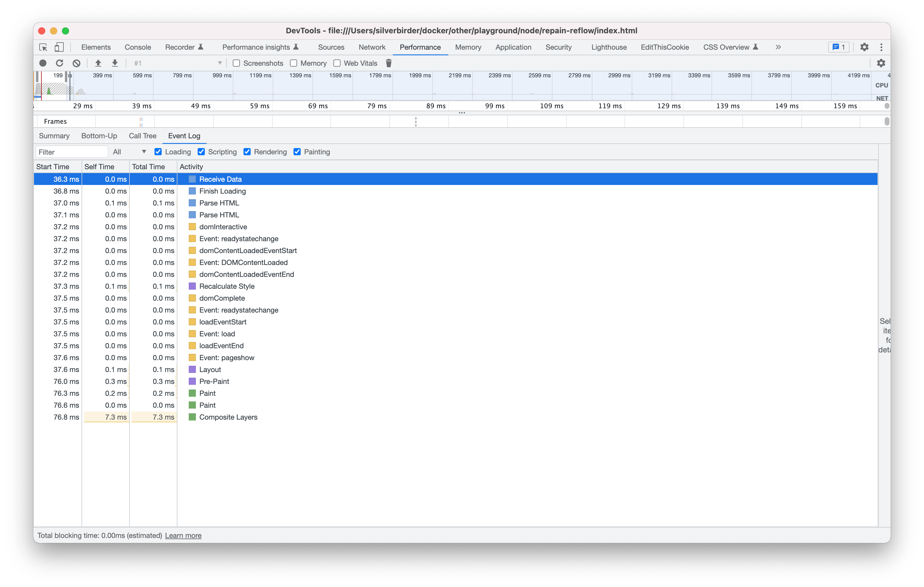The height and width of the screenshot is (587, 924).
Task: Start recording with the record button
Action: [43, 63]
